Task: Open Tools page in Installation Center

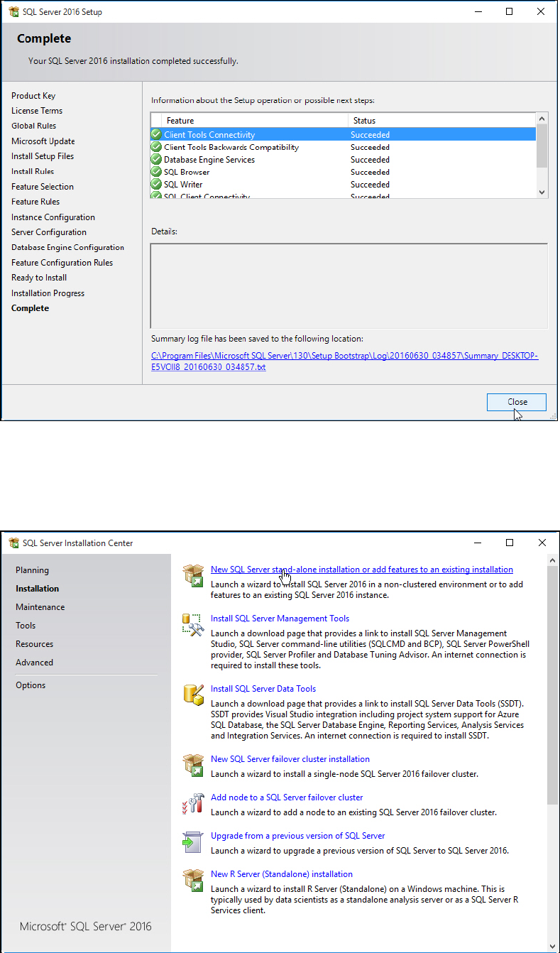Action: click(x=26, y=626)
